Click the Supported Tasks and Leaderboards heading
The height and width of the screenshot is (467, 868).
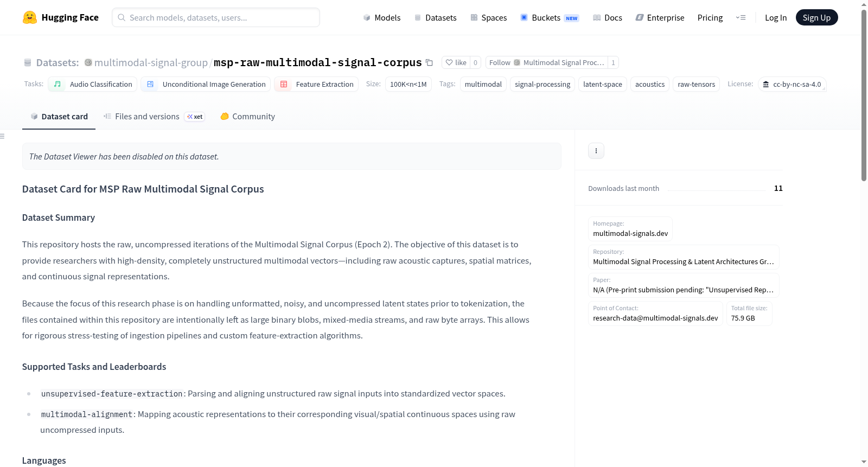94,367
